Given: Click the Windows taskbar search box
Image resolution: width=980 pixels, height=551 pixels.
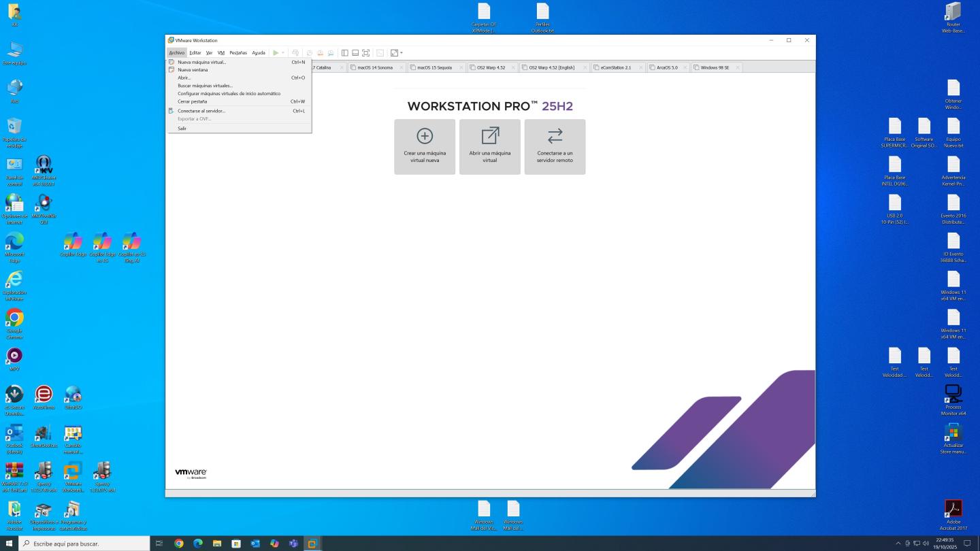Looking at the screenshot, I should pyautogui.click(x=85, y=544).
